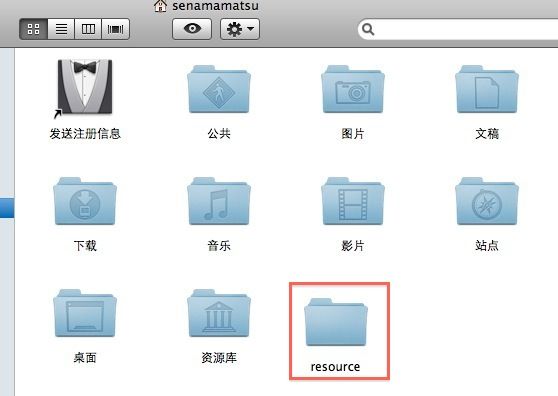558x396 pixels.
Task: Switch to column view mode
Action: coord(88,29)
